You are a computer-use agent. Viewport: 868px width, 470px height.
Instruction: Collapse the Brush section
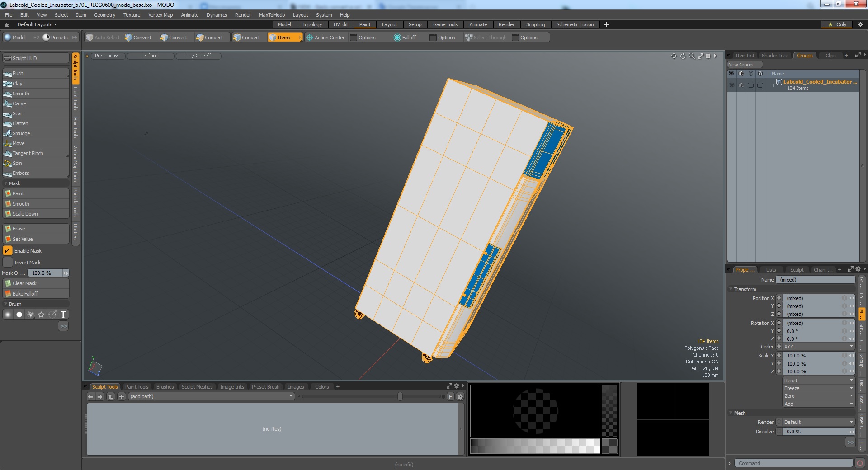pyautogui.click(x=5, y=304)
